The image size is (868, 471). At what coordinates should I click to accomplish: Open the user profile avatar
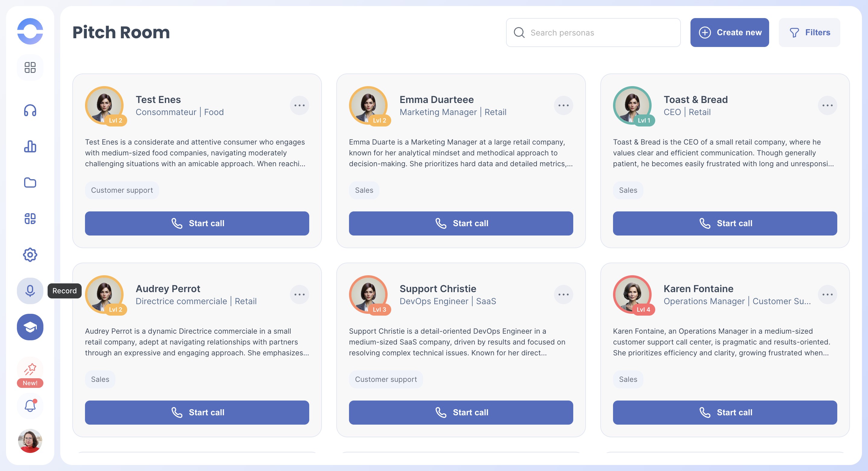pyautogui.click(x=30, y=441)
